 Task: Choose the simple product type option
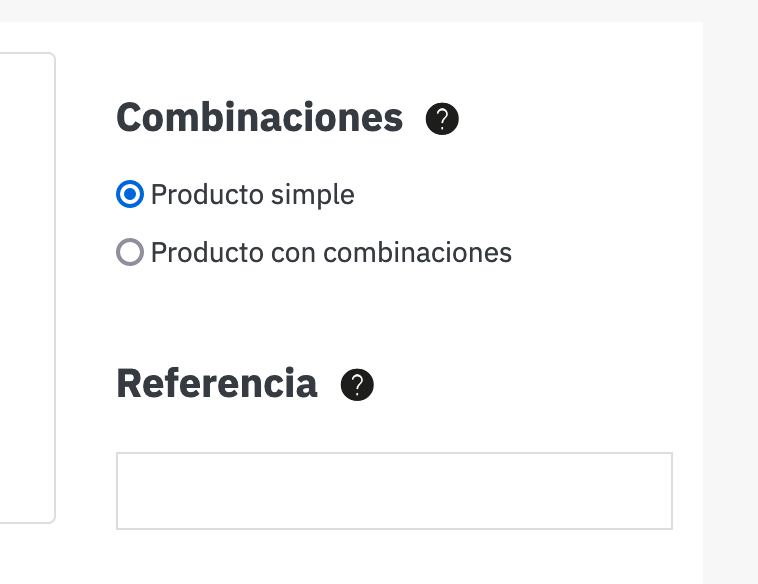130,194
